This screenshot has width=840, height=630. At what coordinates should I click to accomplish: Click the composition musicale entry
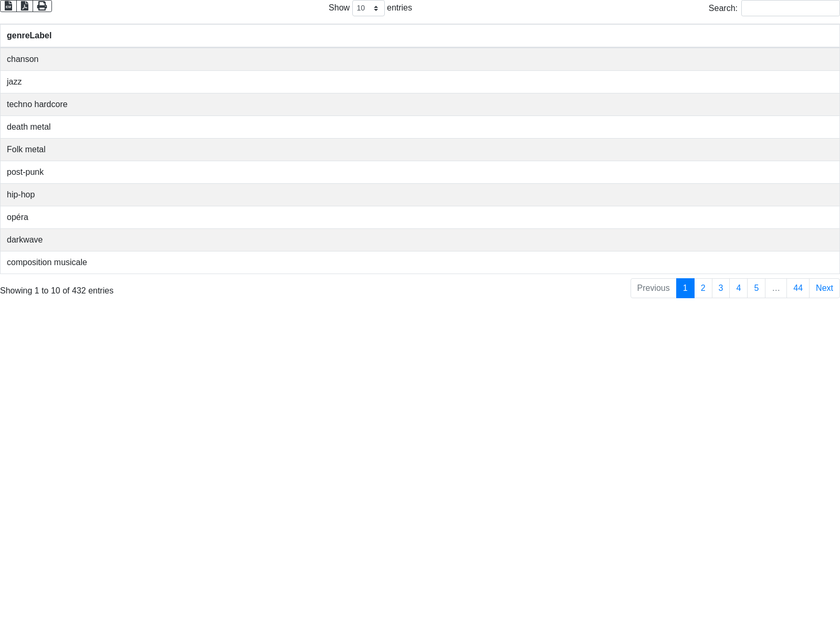pyautogui.click(x=47, y=262)
